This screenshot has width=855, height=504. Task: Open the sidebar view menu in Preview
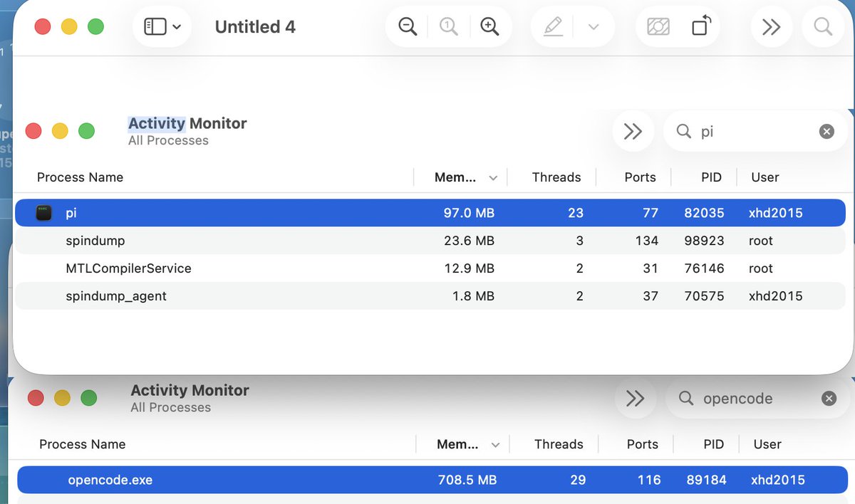point(162,27)
